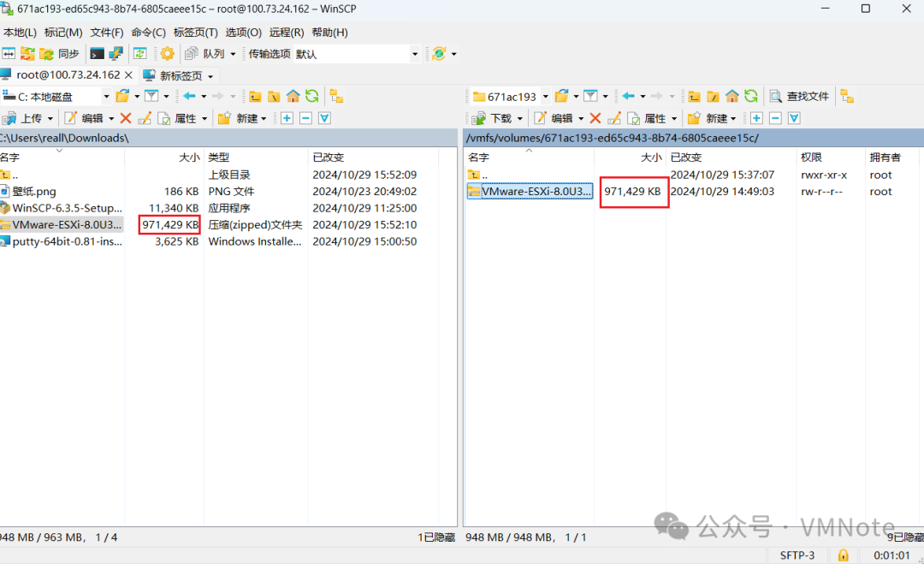Open the 帮助(H) menu
The image size is (924, 564).
click(329, 33)
